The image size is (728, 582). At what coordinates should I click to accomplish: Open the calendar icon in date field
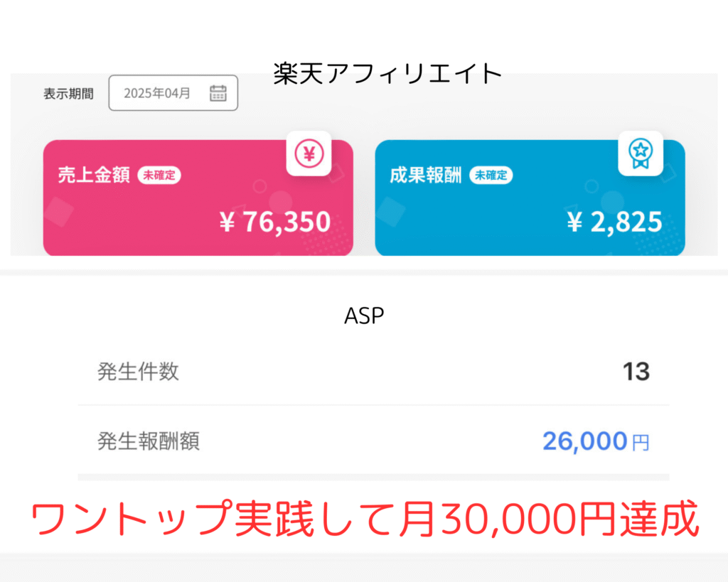(x=218, y=93)
